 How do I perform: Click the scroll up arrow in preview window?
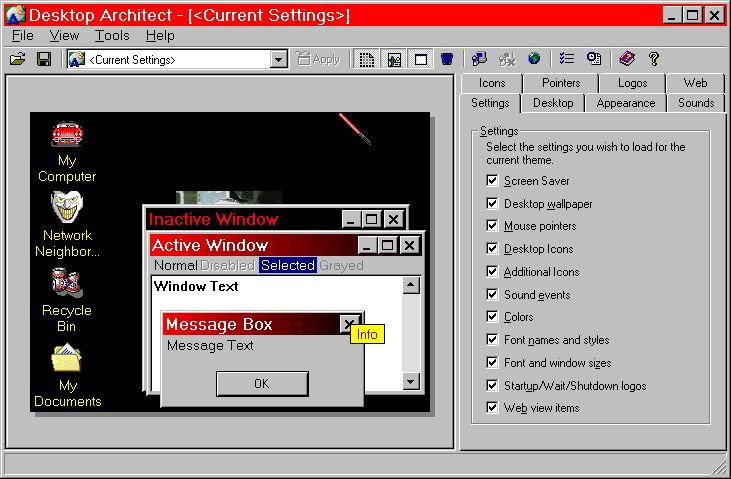coord(411,285)
